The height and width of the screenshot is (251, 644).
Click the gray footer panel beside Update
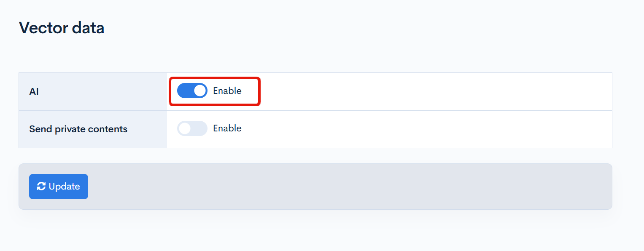click(337, 187)
